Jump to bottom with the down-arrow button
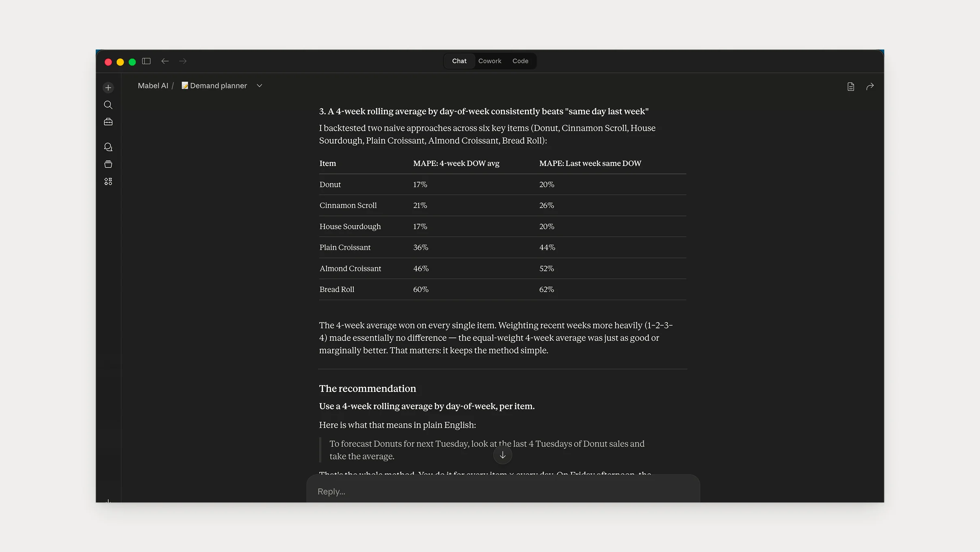980x552 pixels. point(503,455)
